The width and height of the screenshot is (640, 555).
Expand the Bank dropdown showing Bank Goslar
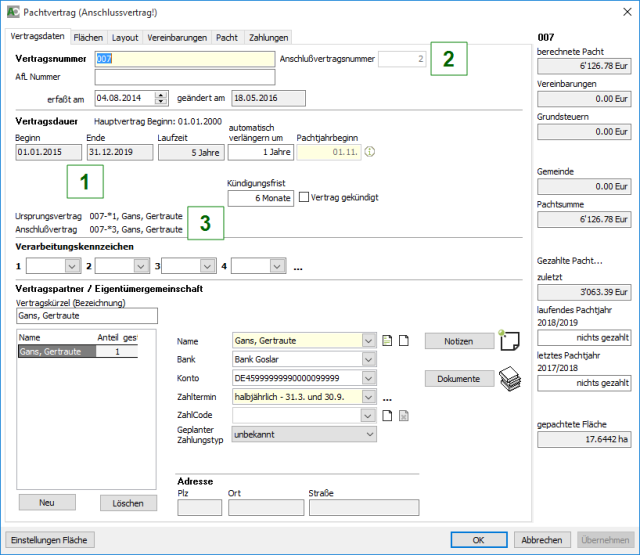(370, 360)
